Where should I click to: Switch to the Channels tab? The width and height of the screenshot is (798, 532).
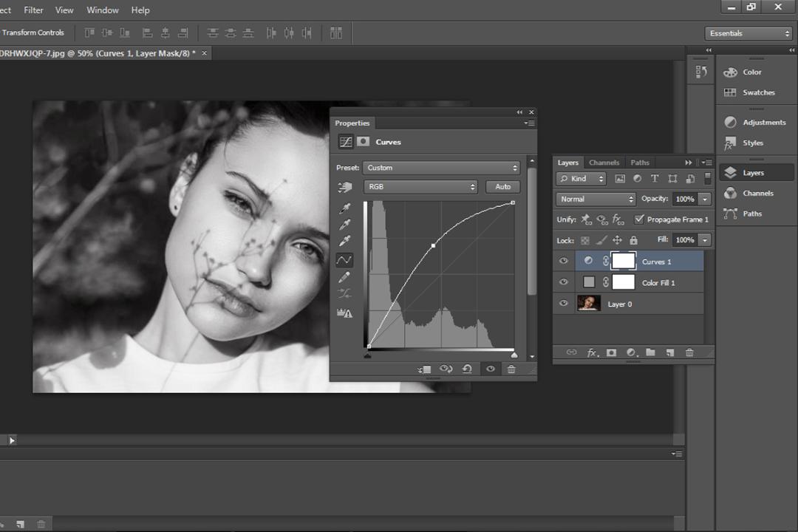click(604, 163)
